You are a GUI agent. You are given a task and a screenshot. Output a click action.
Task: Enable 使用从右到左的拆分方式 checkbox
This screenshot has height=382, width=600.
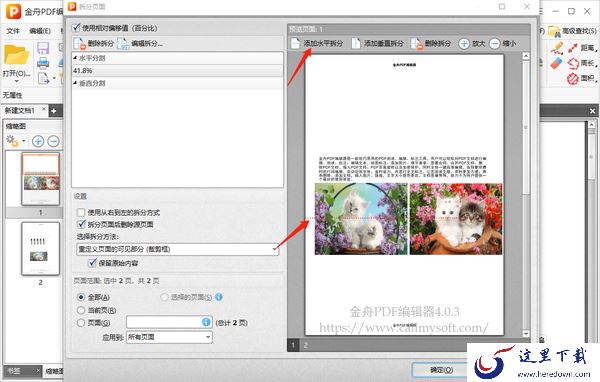81,212
